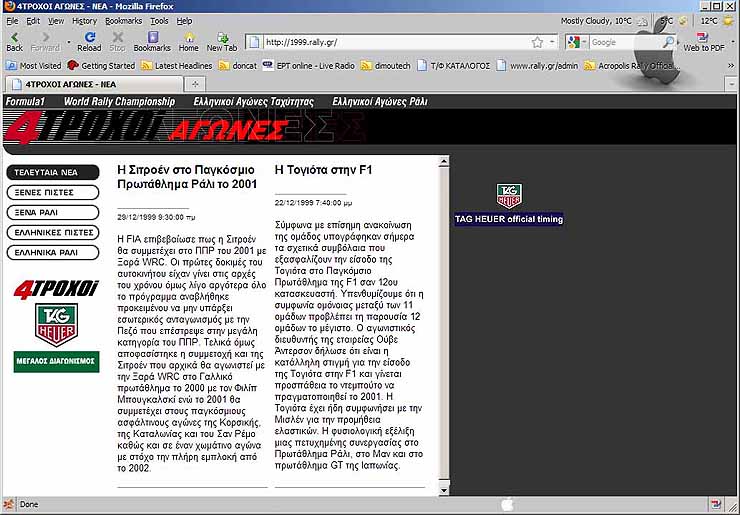
Task: Select ΞΕΝΑ ΡΑΛΙ sidebar button
Action: 53,212
